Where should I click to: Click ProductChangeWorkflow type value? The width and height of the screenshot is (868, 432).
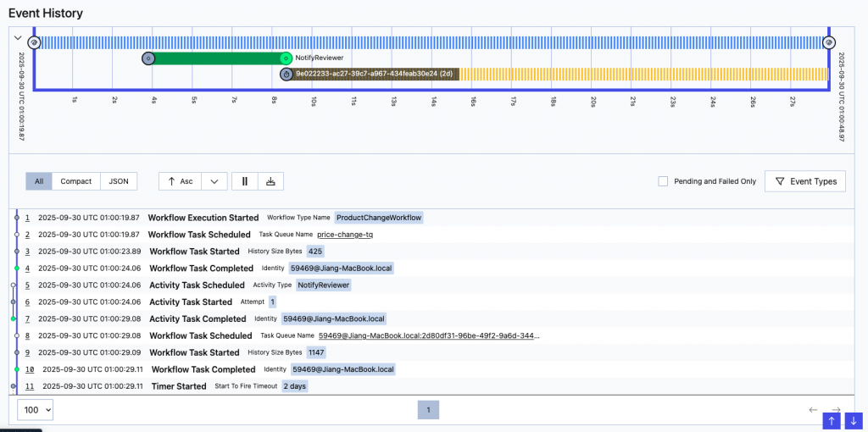(379, 218)
